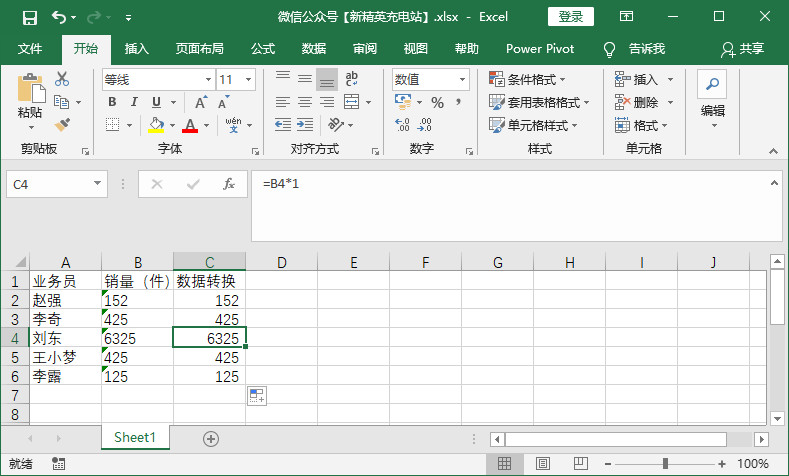Adjust the zoom slider handle
The width and height of the screenshot is (789, 476).
(x=665, y=463)
